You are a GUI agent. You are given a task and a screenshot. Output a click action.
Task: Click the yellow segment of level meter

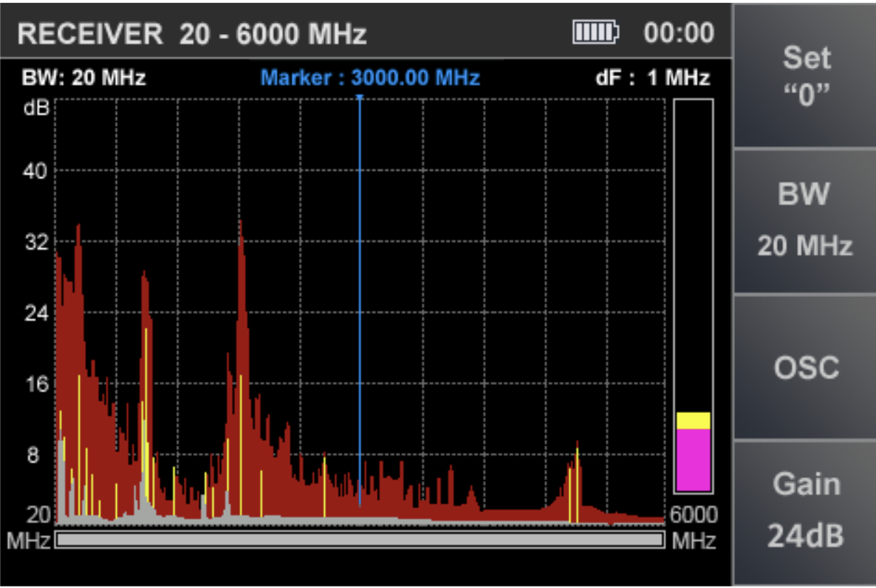tap(693, 420)
